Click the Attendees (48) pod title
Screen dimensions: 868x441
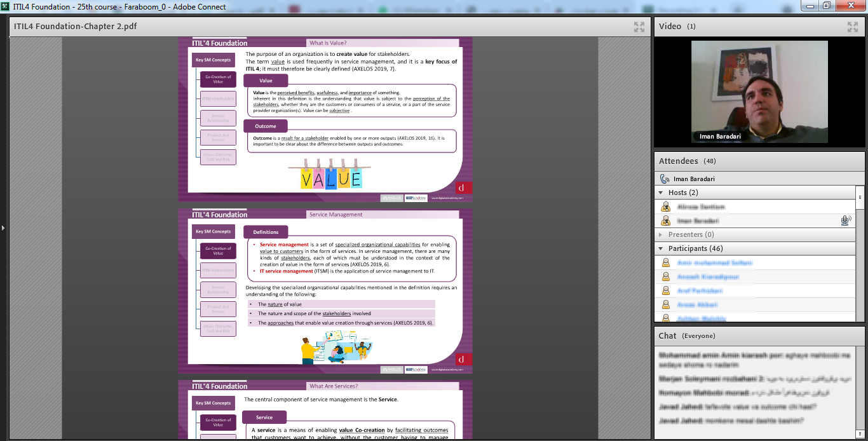coord(688,161)
